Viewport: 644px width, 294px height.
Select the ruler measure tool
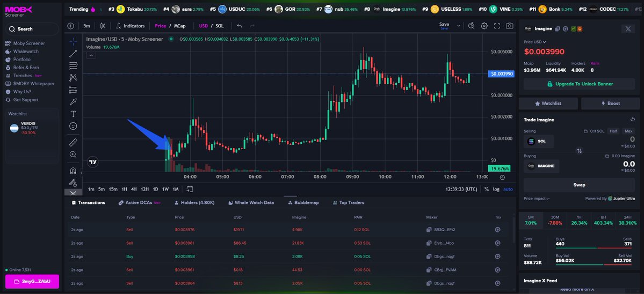(x=73, y=142)
